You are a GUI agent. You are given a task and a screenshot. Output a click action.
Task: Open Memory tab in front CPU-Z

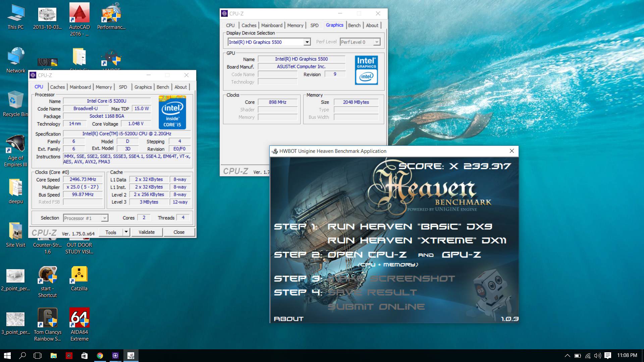click(104, 87)
